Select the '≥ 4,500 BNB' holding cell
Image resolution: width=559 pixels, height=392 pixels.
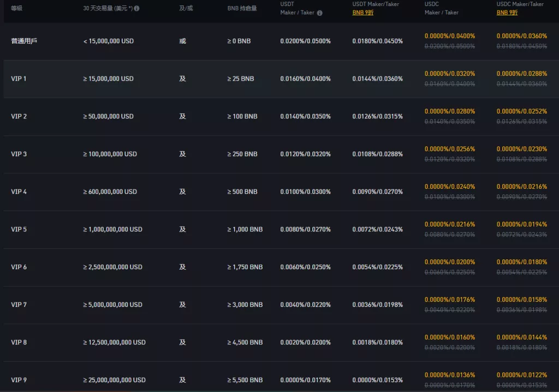click(245, 342)
